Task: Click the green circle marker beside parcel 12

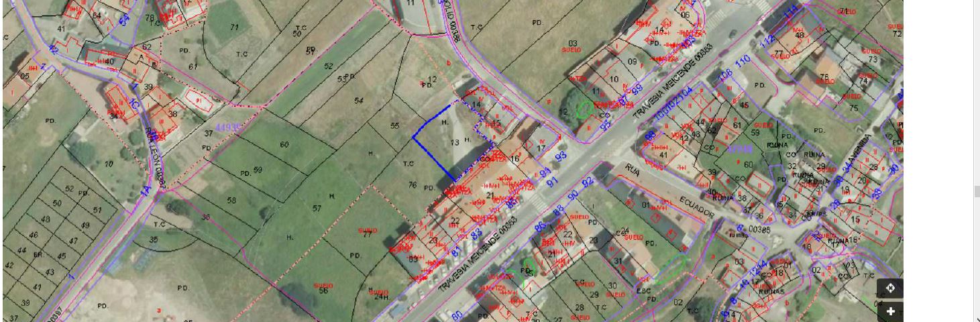Action: pyautogui.click(x=584, y=109)
